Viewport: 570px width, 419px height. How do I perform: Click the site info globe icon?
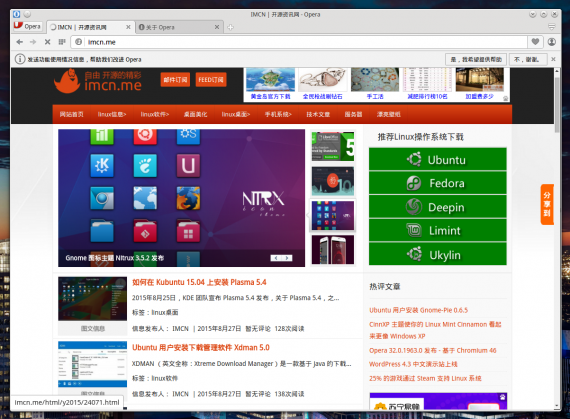pos(78,42)
